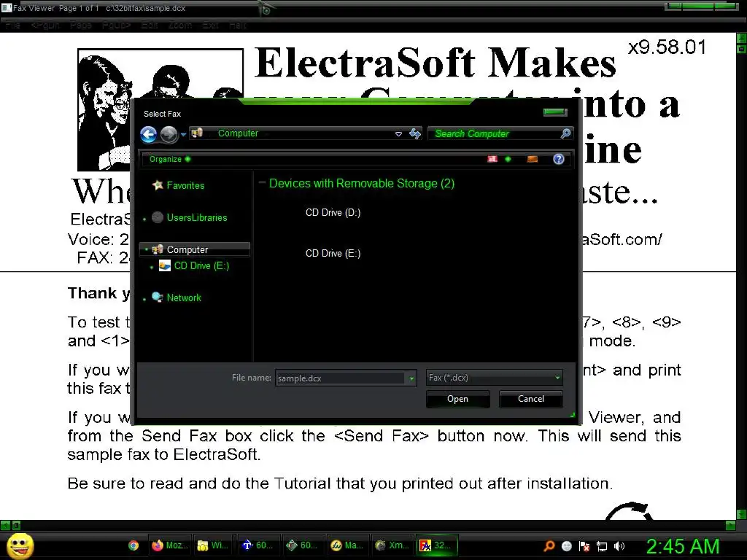Expand the CD Drive (E:) tree node

coord(152,268)
